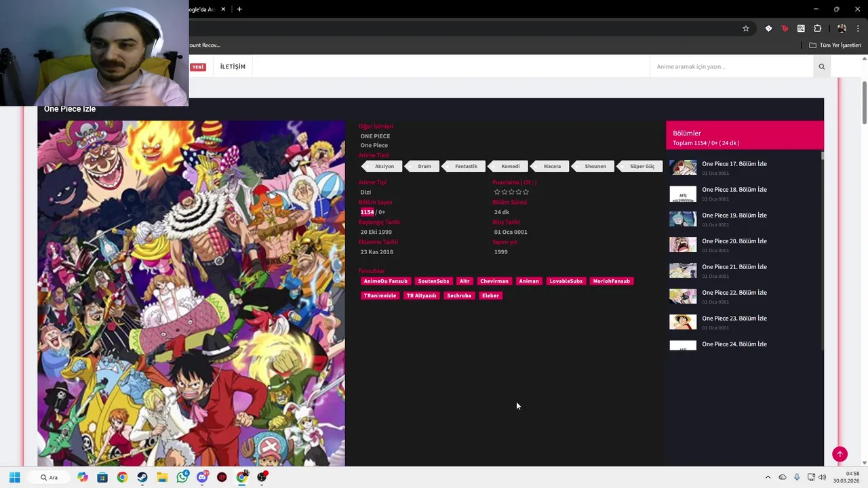Image resolution: width=868 pixels, height=488 pixels.
Task: Open the volume speaker tray icon
Action: 823,477
